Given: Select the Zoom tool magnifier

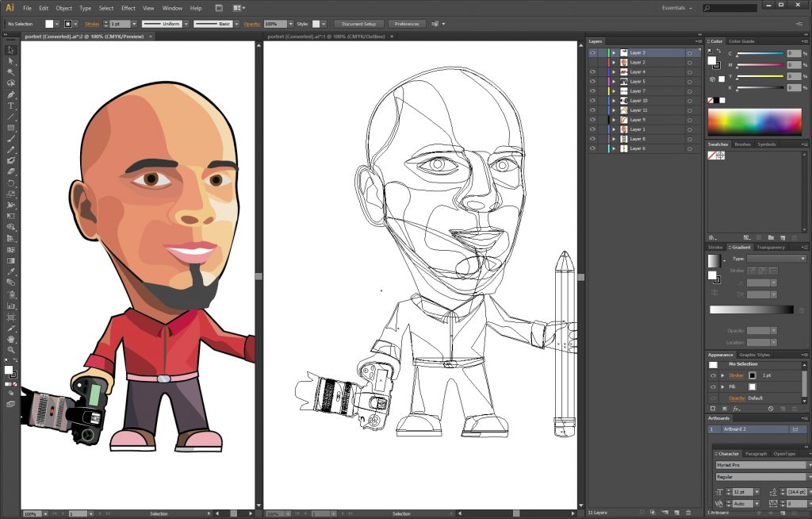Looking at the screenshot, I should (x=11, y=350).
